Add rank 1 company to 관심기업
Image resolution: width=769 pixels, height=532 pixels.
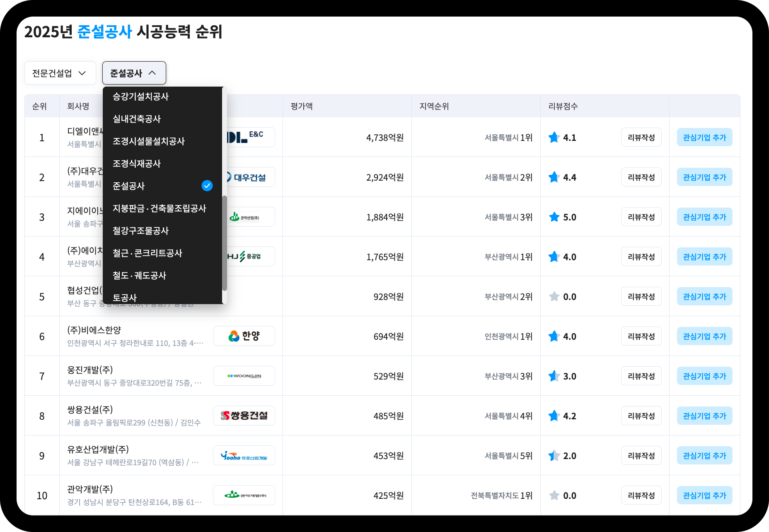point(705,137)
